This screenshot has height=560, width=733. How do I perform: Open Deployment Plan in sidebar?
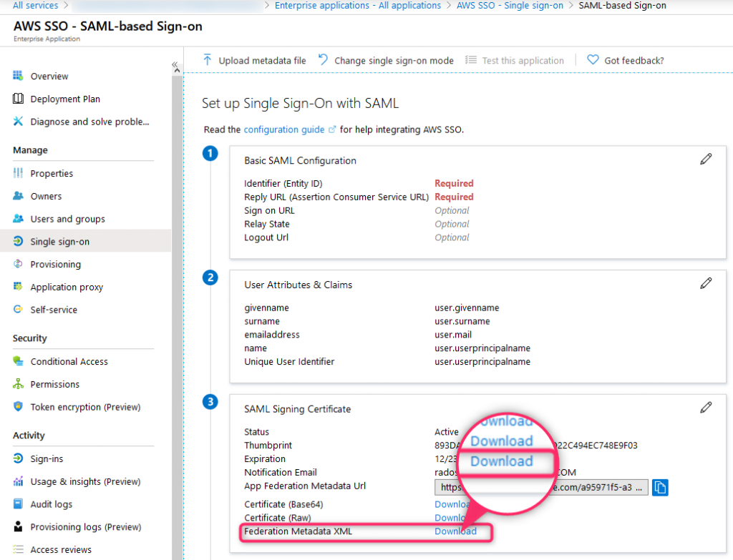65,99
